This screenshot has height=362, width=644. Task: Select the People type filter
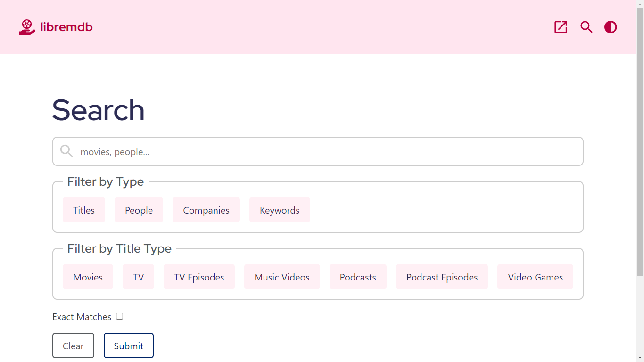pos(139,210)
